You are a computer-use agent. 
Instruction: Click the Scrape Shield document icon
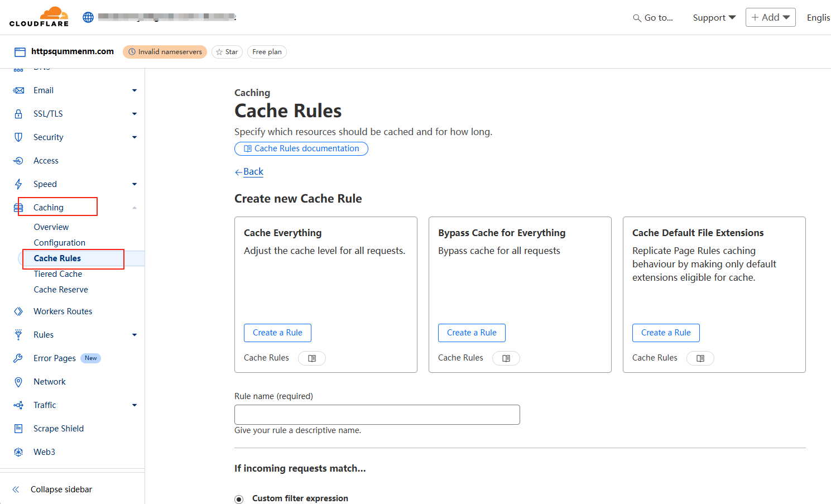pos(18,429)
